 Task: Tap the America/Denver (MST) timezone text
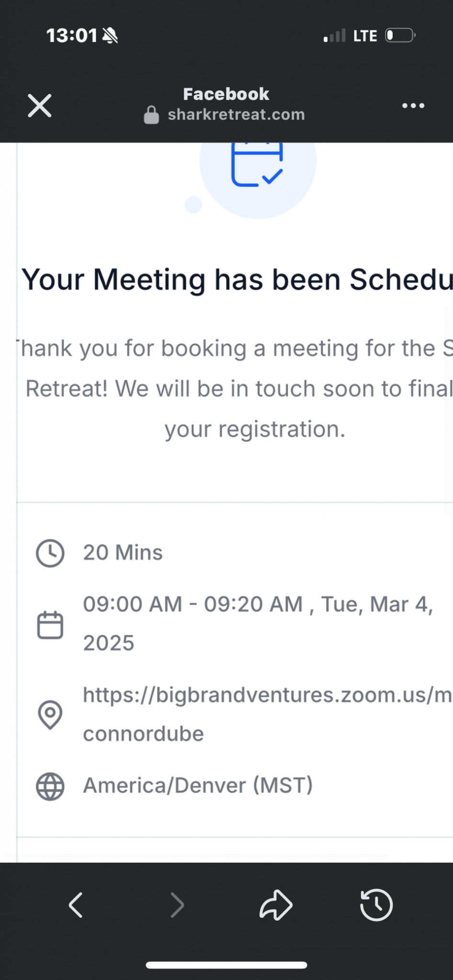click(198, 786)
